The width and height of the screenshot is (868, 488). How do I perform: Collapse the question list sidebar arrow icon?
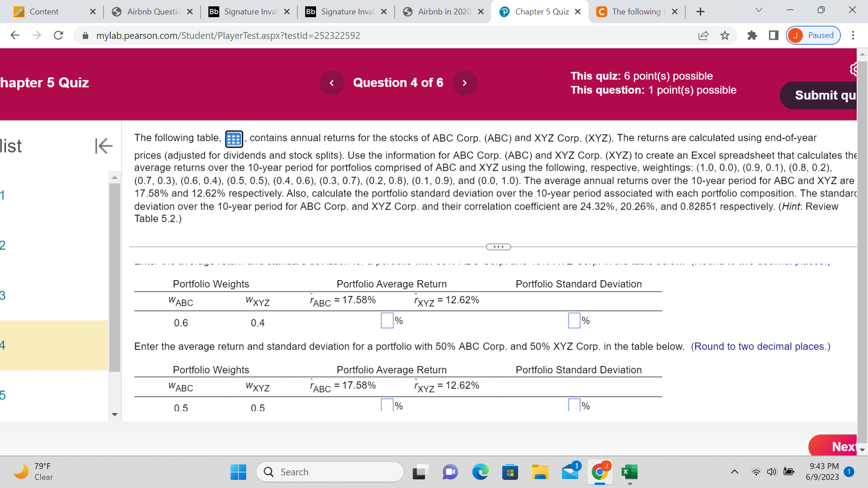[104, 146]
